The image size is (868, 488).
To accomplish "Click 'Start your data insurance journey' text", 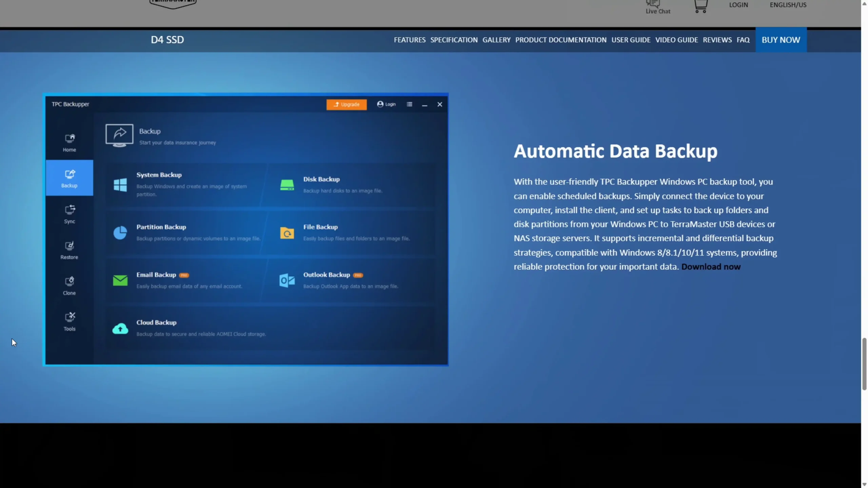I will (177, 143).
